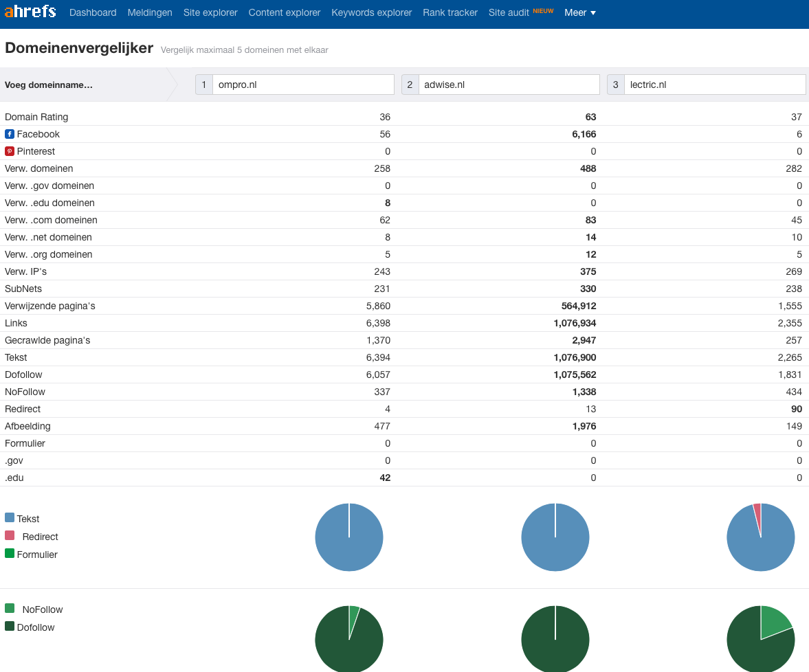The height and width of the screenshot is (672, 809).
Task: Open Keywords explorer from navigation
Action: 371,12
